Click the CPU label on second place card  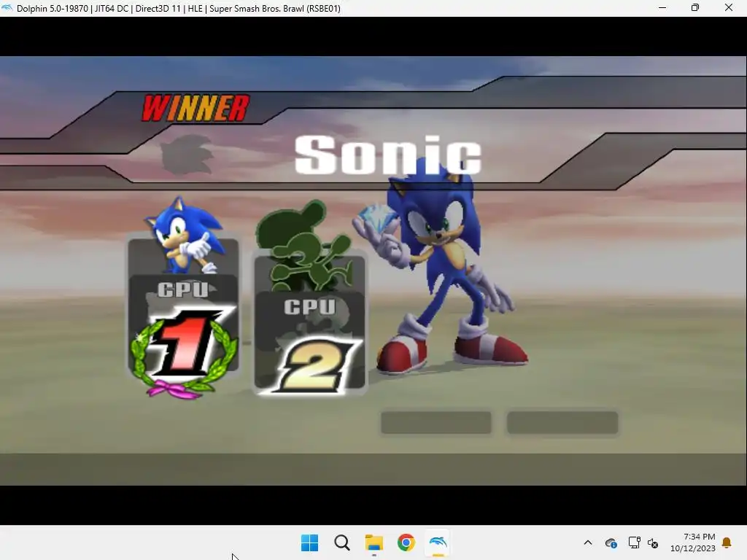pyautogui.click(x=309, y=307)
